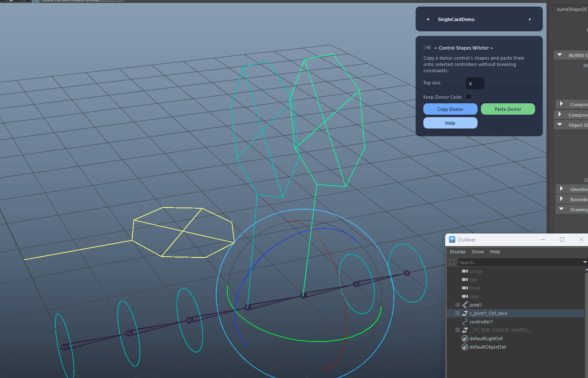Click the defaultObjectSet set icon
Screen dimensions: 588x378
point(465,347)
